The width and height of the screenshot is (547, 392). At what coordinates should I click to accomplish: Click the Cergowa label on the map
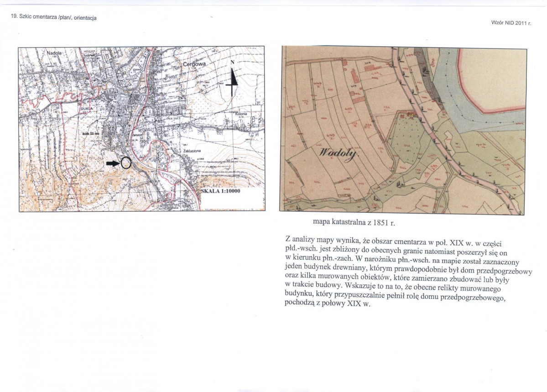(194, 64)
